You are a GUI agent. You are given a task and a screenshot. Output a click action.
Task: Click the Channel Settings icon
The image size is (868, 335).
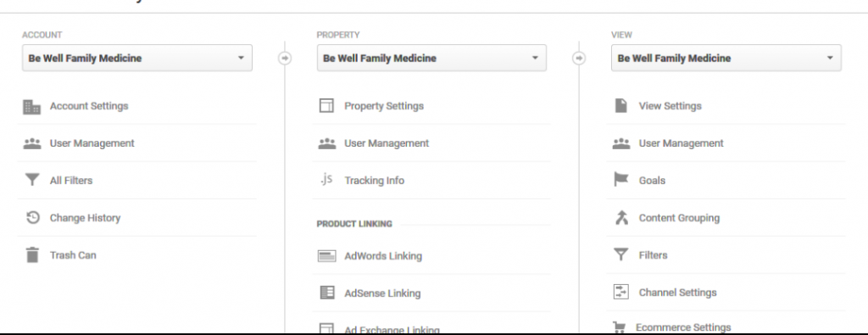coord(621,292)
